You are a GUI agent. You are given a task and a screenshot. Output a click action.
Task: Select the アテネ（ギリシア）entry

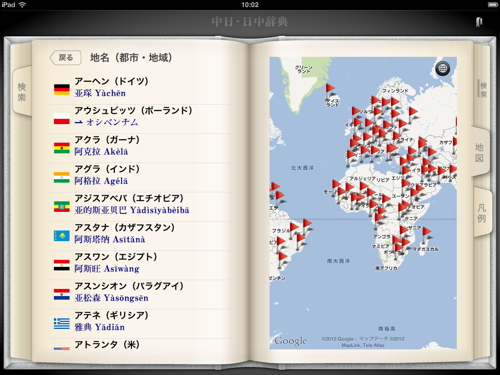[140, 324]
